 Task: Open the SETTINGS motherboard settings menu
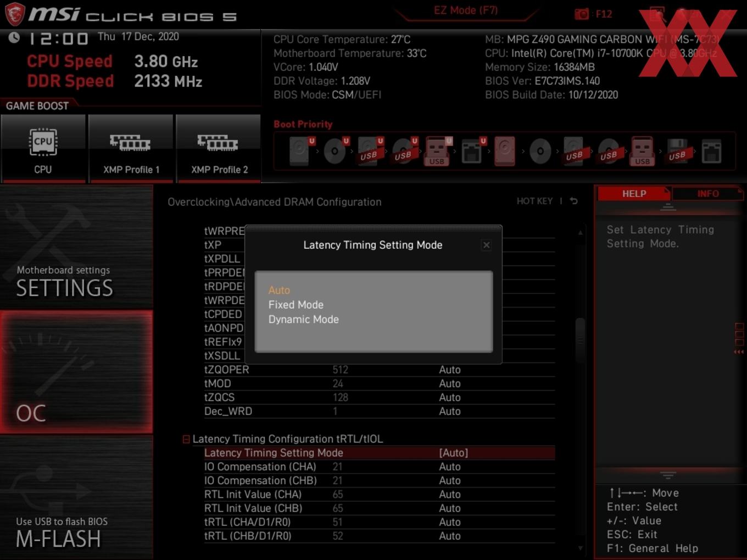tap(76, 247)
